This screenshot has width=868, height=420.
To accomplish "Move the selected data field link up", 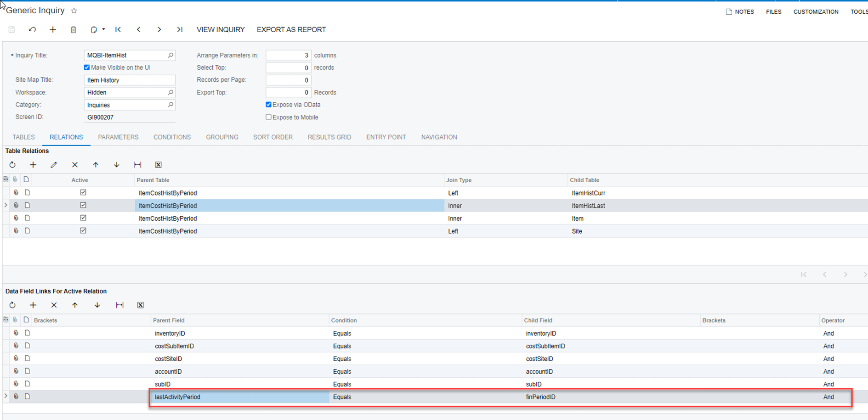I will point(74,305).
